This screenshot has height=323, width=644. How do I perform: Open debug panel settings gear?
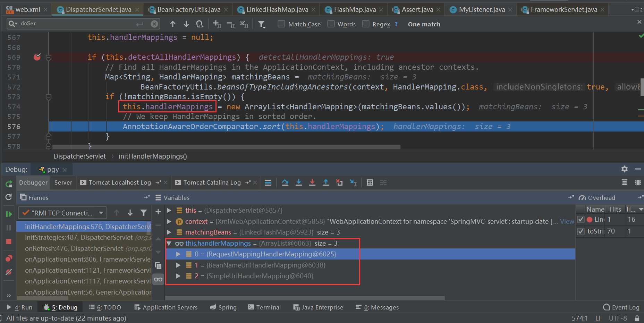625,169
